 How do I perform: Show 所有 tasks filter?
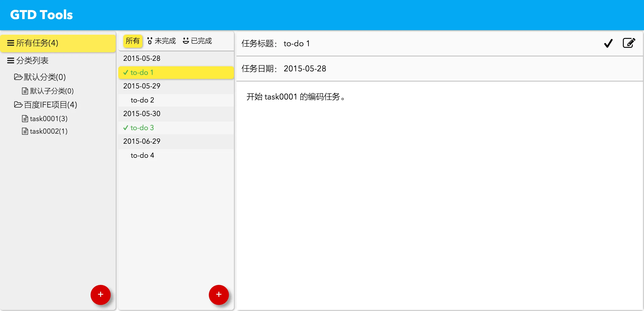click(x=133, y=41)
